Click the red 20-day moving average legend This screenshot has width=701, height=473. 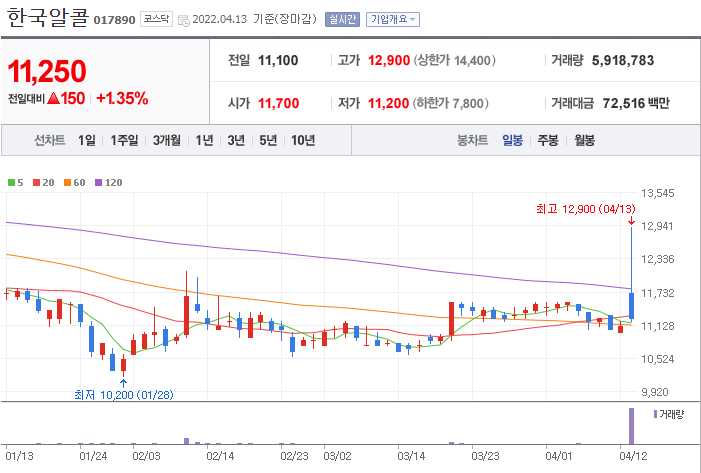[43, 182]
